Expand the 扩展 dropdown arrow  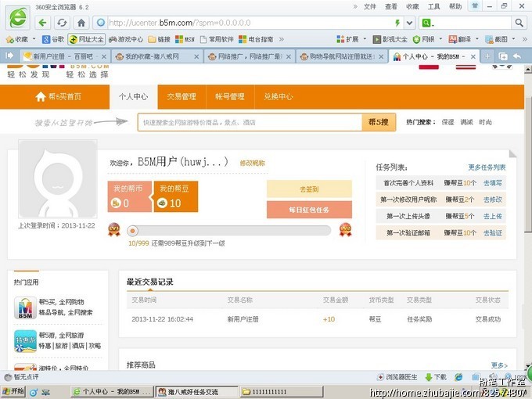point(365,39)
